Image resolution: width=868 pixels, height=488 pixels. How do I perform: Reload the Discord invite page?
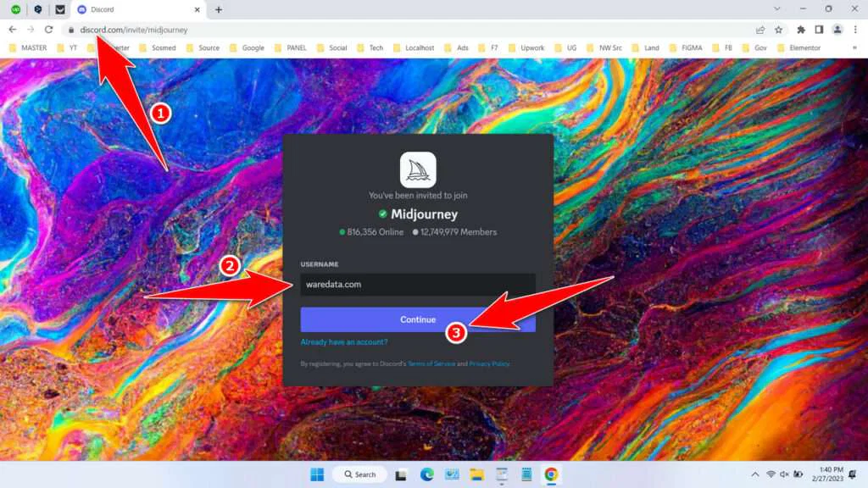click(x=50, y=28)
